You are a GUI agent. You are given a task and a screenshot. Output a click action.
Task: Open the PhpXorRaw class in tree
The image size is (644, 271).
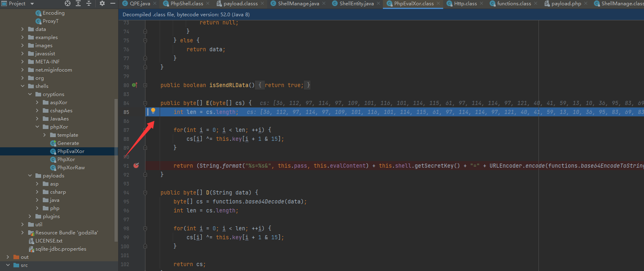click(70, 168)
